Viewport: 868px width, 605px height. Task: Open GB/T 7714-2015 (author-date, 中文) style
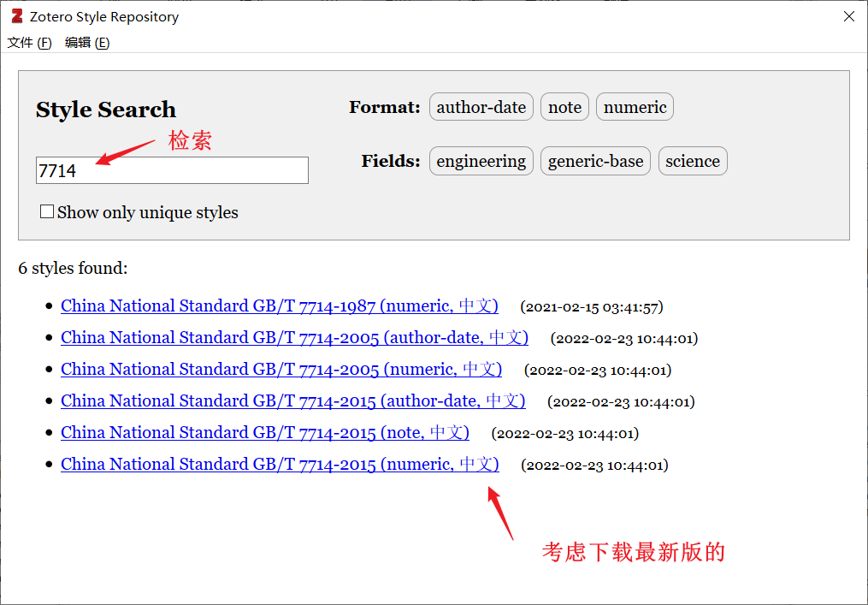292,400
